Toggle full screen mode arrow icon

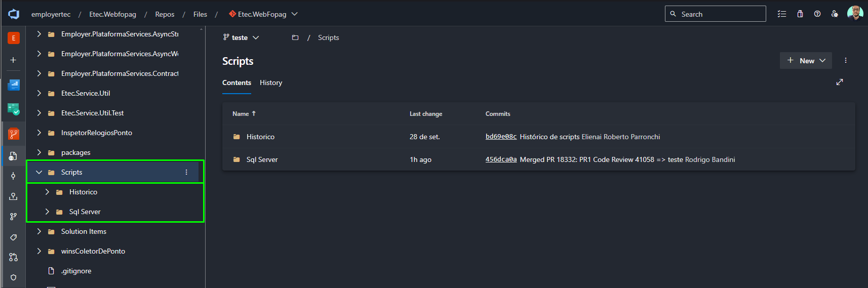coord(840,82)
